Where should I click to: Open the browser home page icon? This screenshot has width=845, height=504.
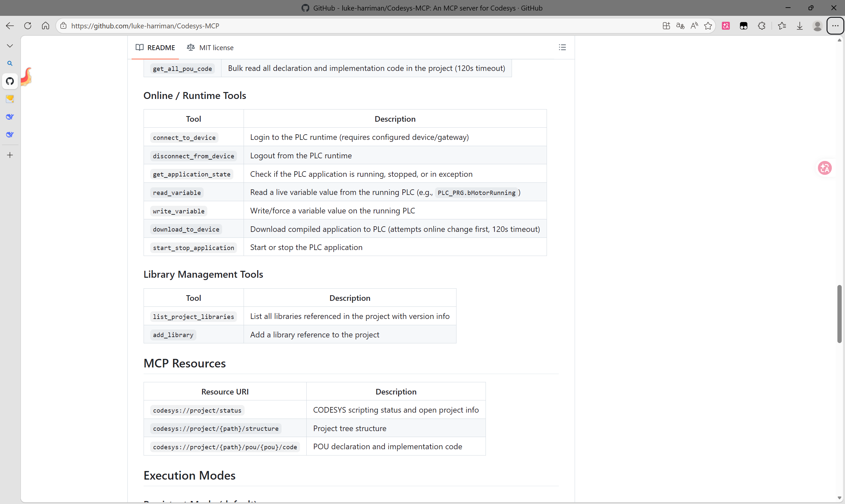click(46, 26)
